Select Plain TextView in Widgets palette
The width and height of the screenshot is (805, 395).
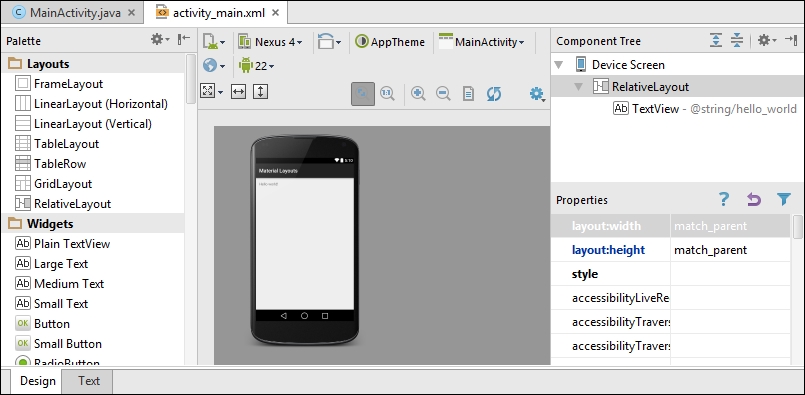point(72,243)
